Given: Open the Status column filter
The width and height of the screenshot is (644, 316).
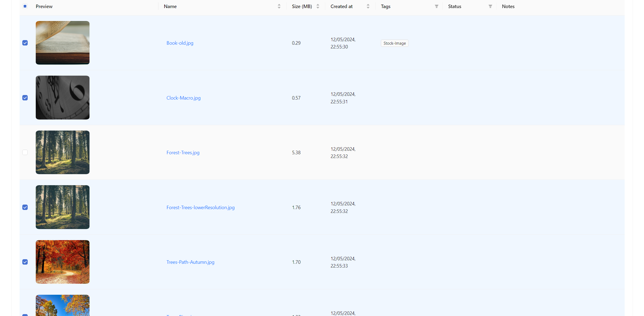Looking at the screenshot, I should tap(490, 6).
